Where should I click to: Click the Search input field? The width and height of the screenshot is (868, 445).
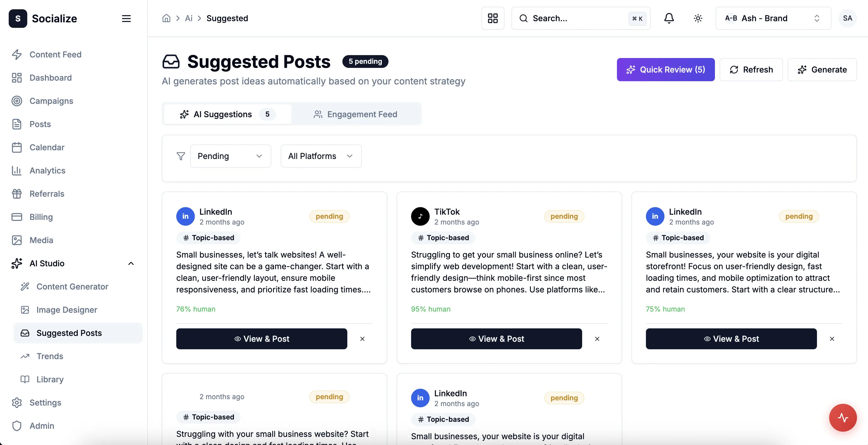576,18
